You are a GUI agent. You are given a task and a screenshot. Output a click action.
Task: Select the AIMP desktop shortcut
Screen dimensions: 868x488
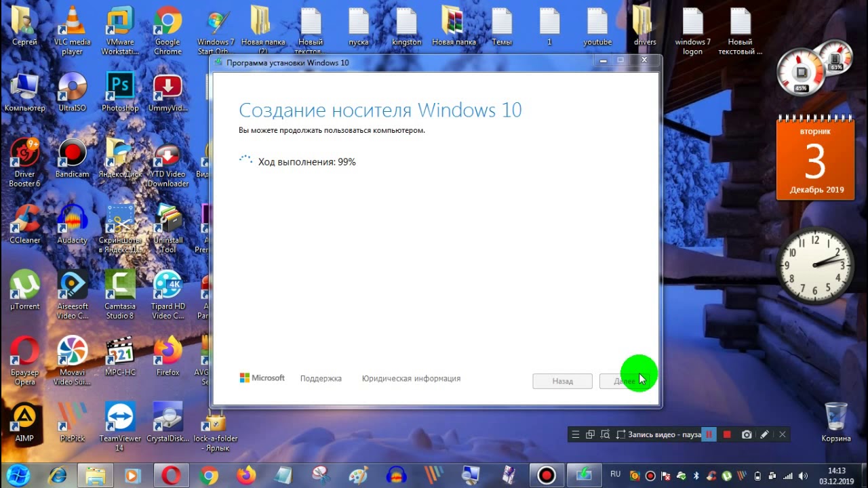coord(24,423)
